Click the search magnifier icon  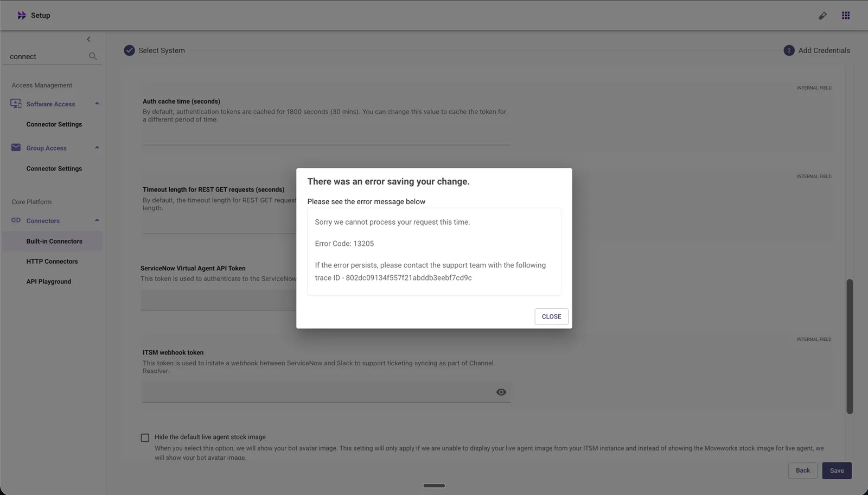click(93, 56)
